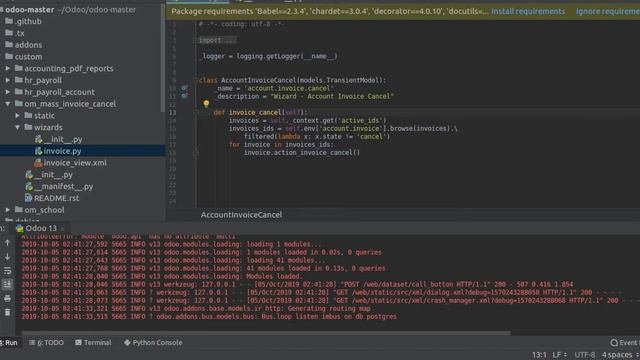
Task: Click the override gutter icon beside _description line
Action: [184, 96]
